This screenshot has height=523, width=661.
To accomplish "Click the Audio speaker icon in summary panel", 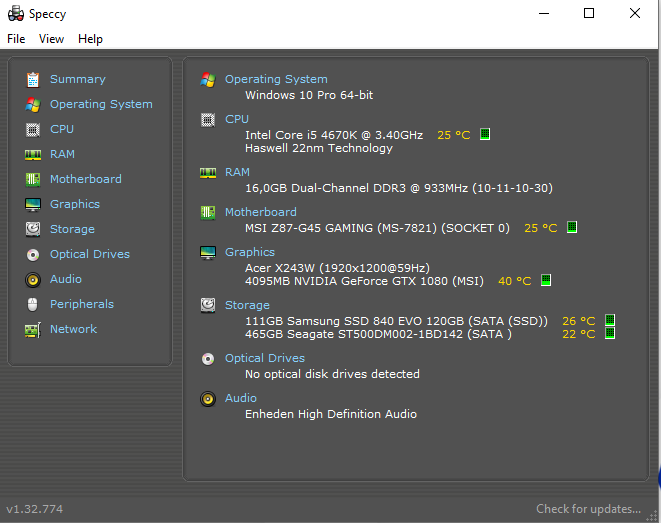I will tap(208, 399).
